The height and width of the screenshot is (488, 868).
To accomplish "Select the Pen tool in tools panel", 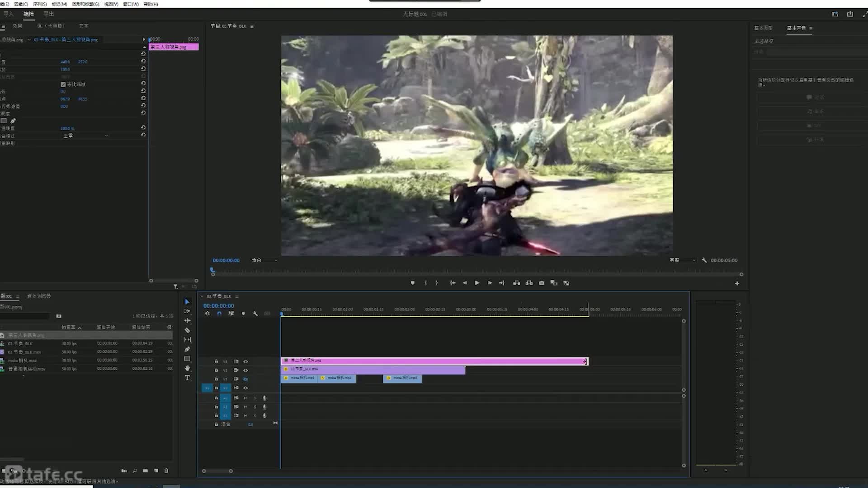I will pos(187,349).
